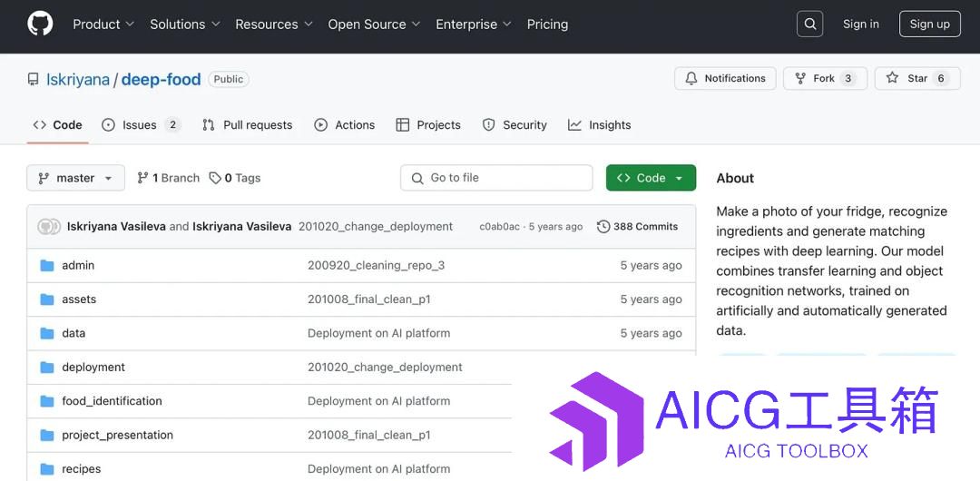The image size is (980, 481).
Task: Click the first Iskriyana Vasileva author name
Action: click(x=116, y=226)
